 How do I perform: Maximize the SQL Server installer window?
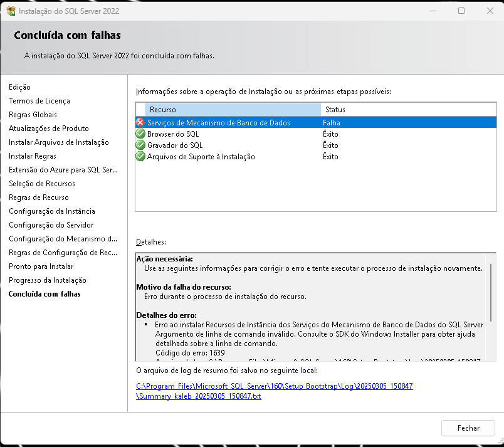click(x=461, y=11)
